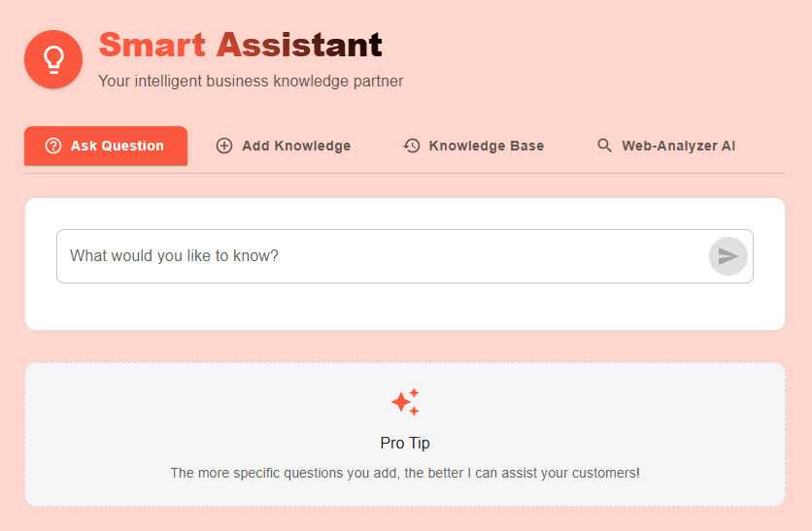Click the plus circle icon beside Add Knowledge
This screenshot has height=531, width=812.
(x=224, y=146)
